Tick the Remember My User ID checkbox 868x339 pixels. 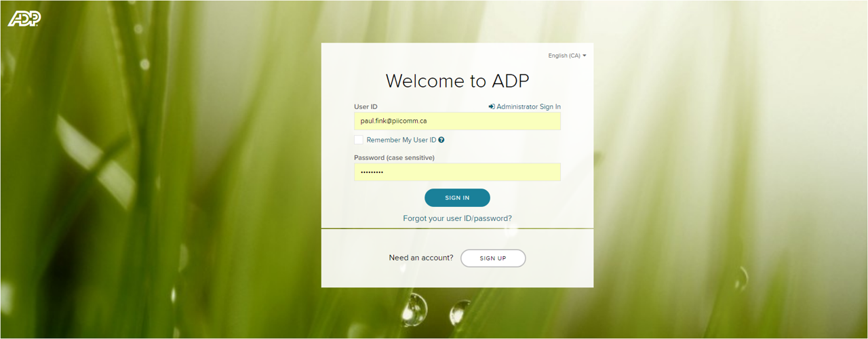click(359, 140)
